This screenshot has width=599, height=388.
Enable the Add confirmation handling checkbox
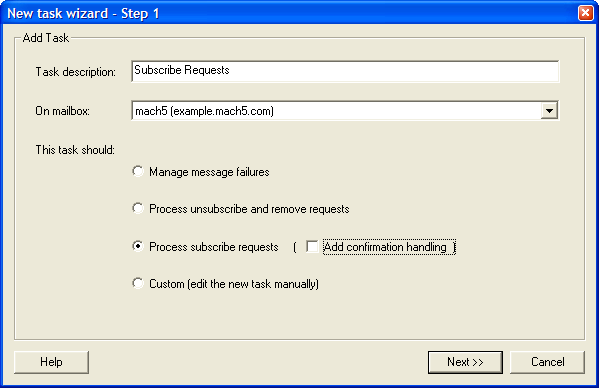click(312, 247)
